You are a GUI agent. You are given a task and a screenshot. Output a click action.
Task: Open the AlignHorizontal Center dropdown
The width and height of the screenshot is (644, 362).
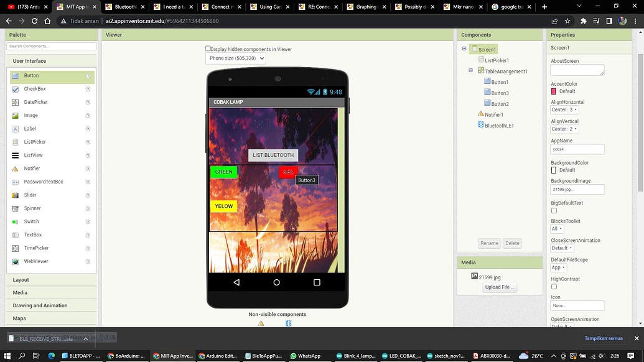click(564, 109)
